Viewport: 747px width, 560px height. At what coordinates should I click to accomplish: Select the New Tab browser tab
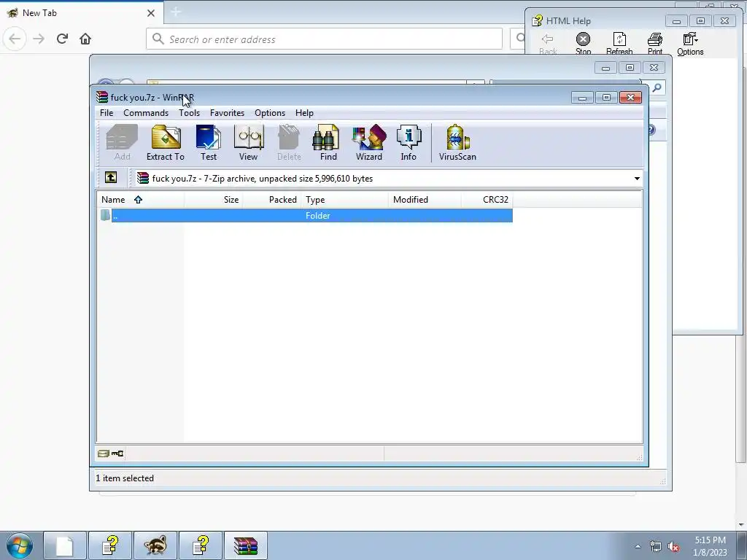click(81, 13)
